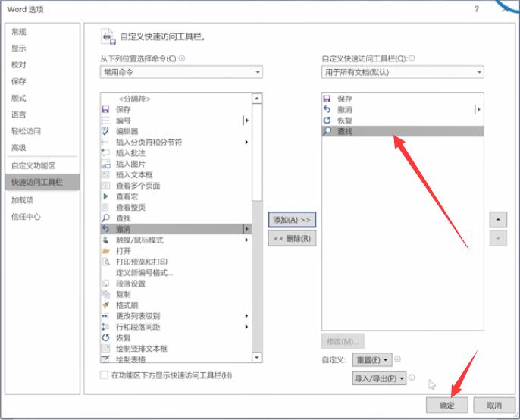Click the 撤消 undo icon in left list
This screenshot has height=420, width=520.
click(x=105, y=229)
